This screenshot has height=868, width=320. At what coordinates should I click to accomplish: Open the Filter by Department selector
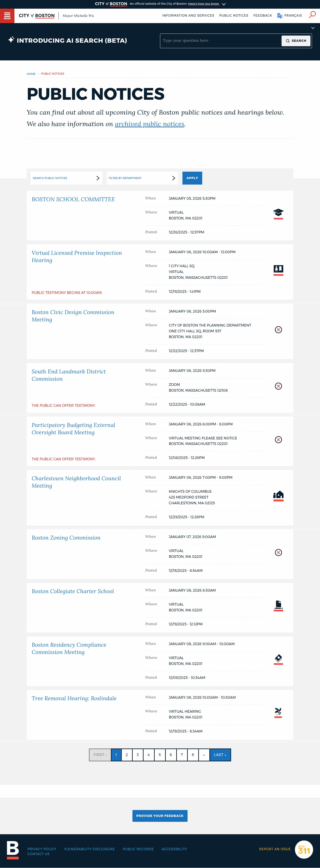[142, 178]
